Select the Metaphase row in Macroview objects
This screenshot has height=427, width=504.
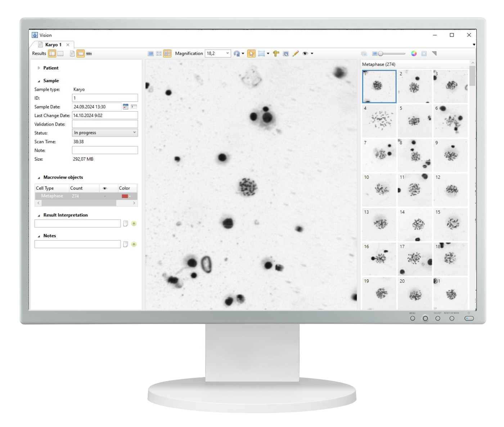click(x=52, y=196)
